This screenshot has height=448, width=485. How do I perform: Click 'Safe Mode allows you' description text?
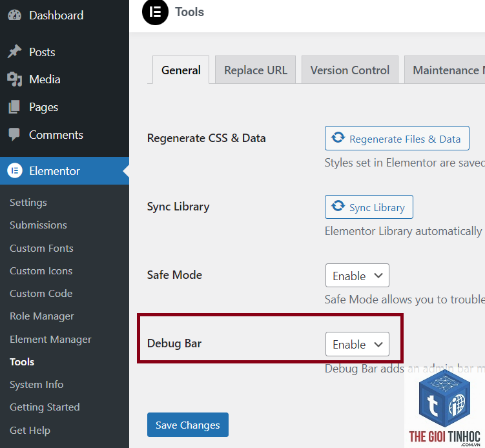(404, 300)
